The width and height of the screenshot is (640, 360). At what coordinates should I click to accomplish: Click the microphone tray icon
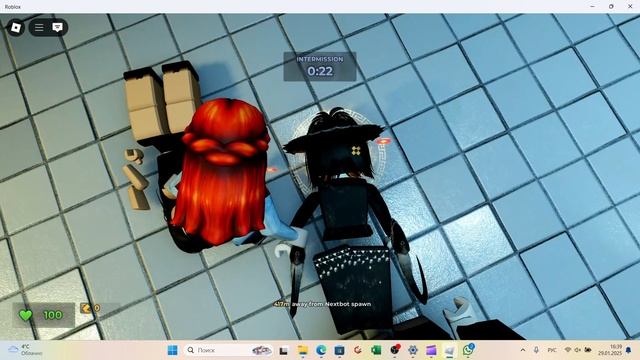tap(536, 350)
